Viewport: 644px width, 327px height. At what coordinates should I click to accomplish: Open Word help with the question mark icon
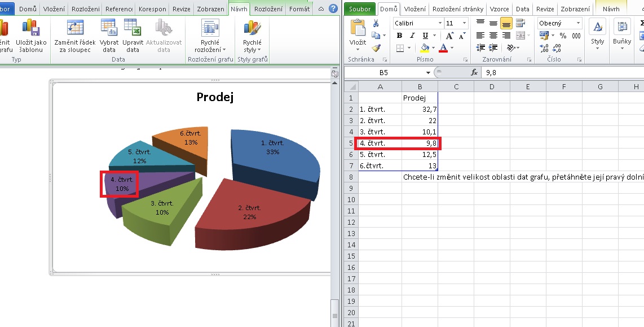coord(333,8)
